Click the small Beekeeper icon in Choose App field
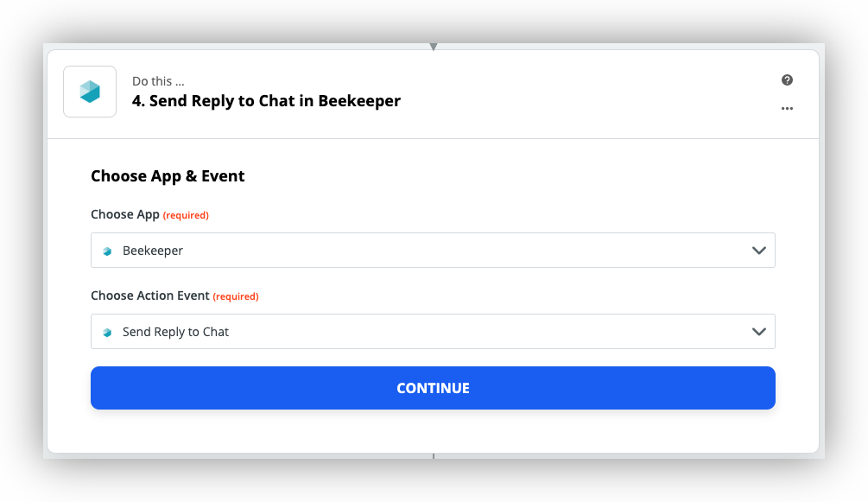 click(107, 251)
